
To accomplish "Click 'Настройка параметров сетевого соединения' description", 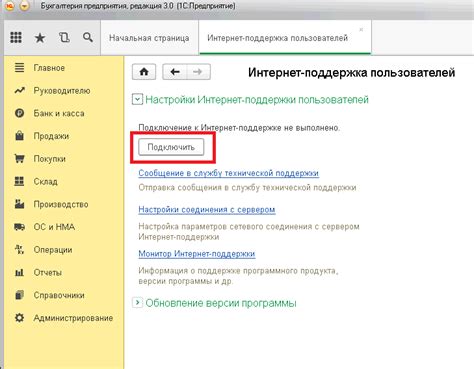I will (249, 232).
